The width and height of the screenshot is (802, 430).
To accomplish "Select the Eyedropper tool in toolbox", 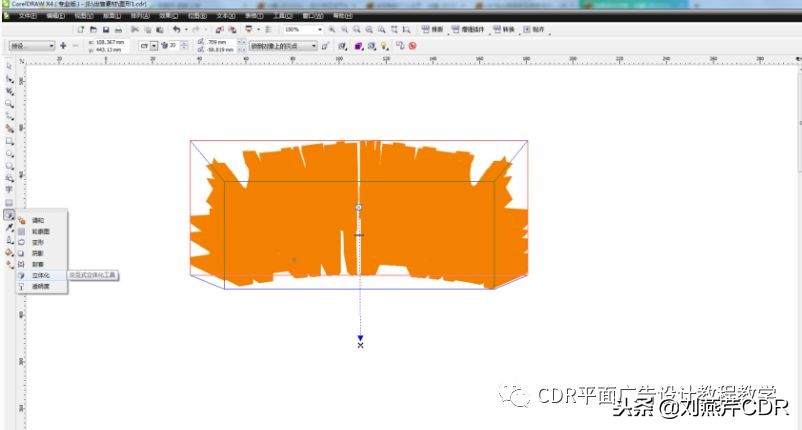I will (9, 228).
